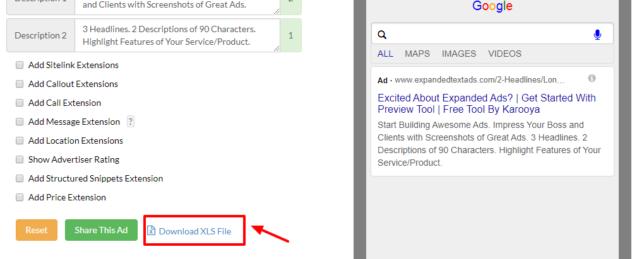Check Add Structured Snippets Extension
Viewport: 644px width, 259px height.
(x=20, y=178)
